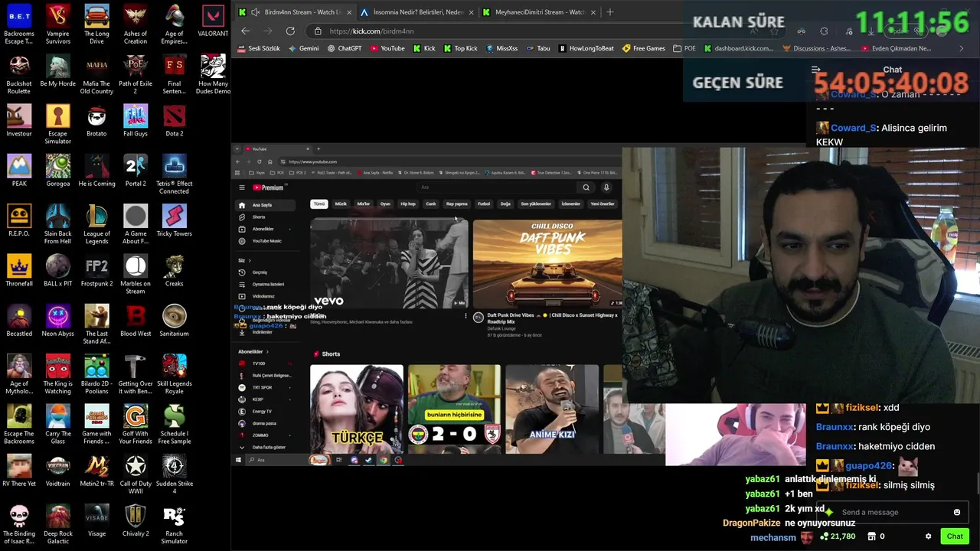Open the ChatGPT bookmark

345,48
